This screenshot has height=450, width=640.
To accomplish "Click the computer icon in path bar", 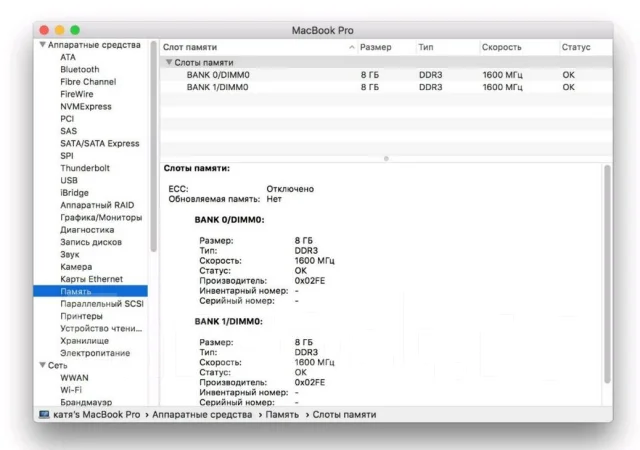I will click(x=44, y=414).
